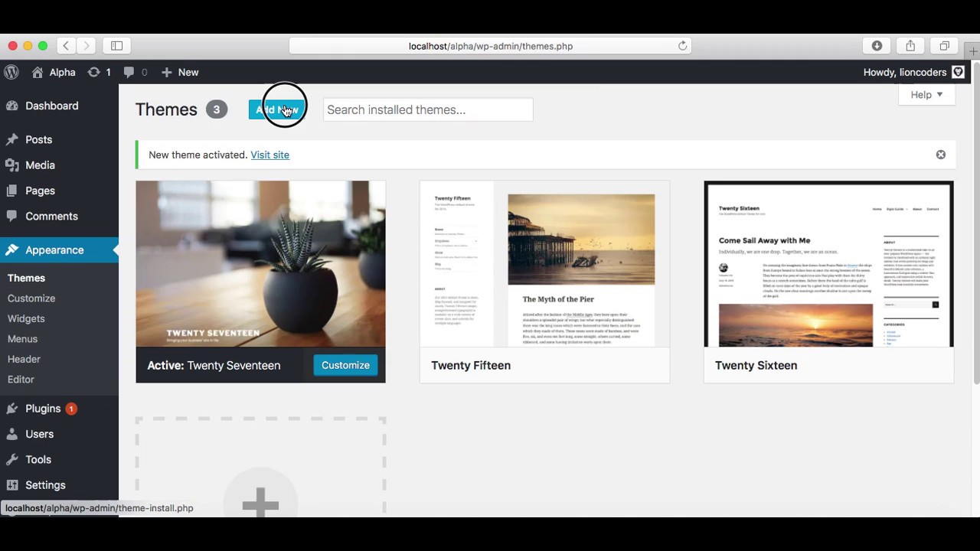980x551 pixels.
Task: Click the Plugins update badge 1
Action: click(71, 409)
